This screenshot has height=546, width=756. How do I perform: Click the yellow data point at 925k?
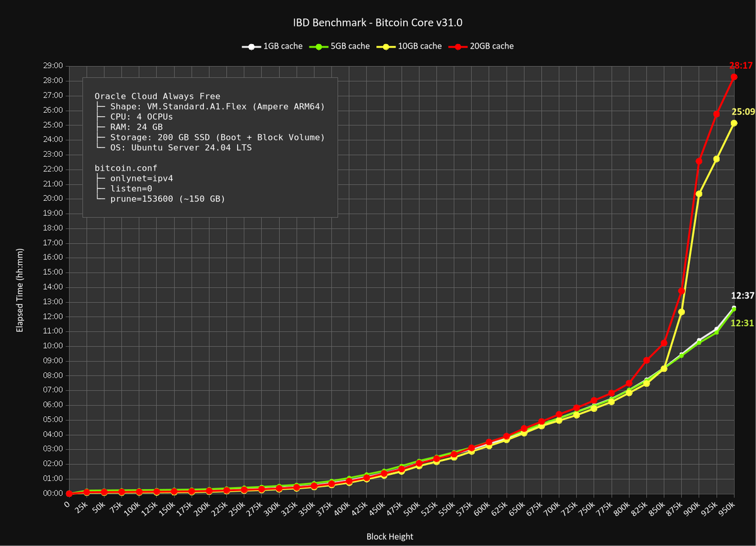tap(716, 159)
